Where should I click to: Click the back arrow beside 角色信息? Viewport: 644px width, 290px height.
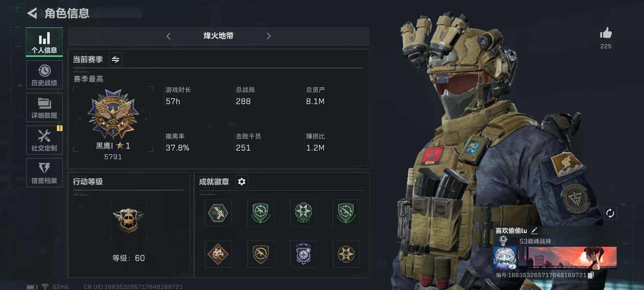pos(32,13)
